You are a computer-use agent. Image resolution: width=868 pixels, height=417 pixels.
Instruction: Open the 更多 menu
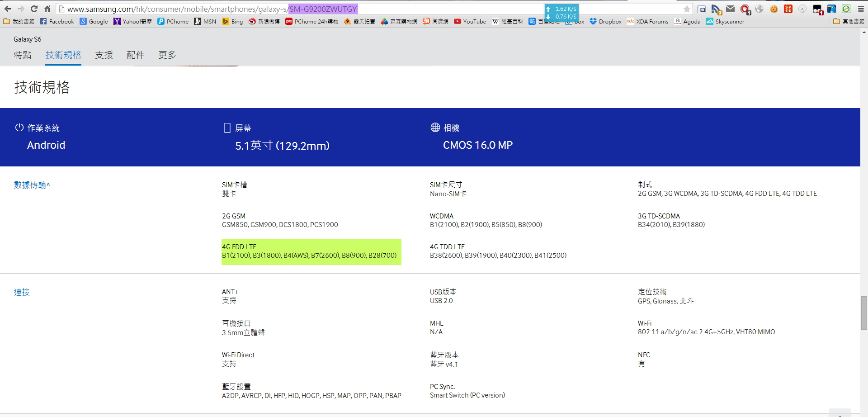[x=167, y=55]
